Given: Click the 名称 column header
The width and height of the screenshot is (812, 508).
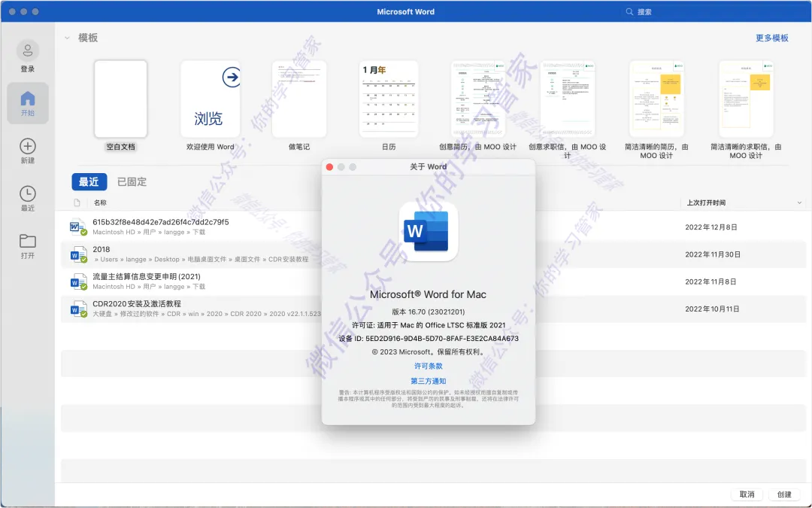Looking at the screenshot, I should click(100, 202).
